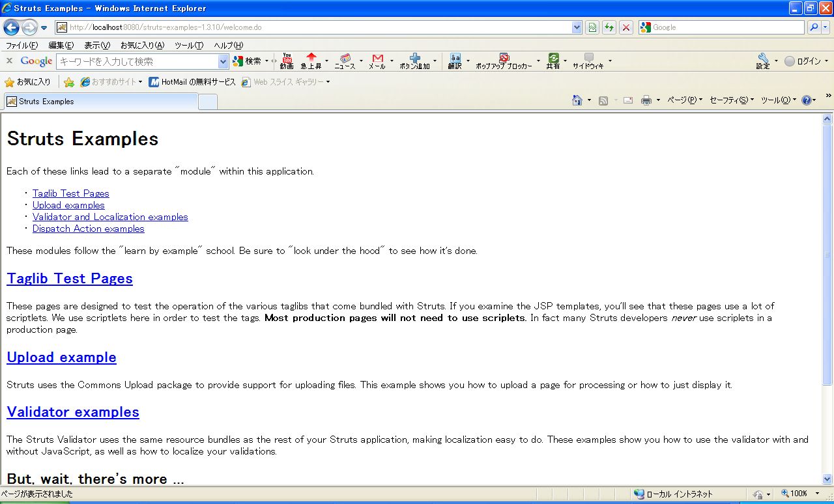Follow the Upload examples list link
Image resolution: width=834 pixels, height=504 pixels.
pos(68,205)
